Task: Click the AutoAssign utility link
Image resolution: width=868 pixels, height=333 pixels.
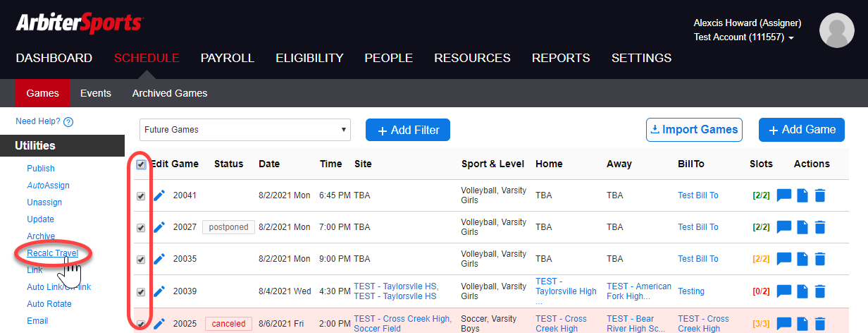Action: click(x=48, y=186)
